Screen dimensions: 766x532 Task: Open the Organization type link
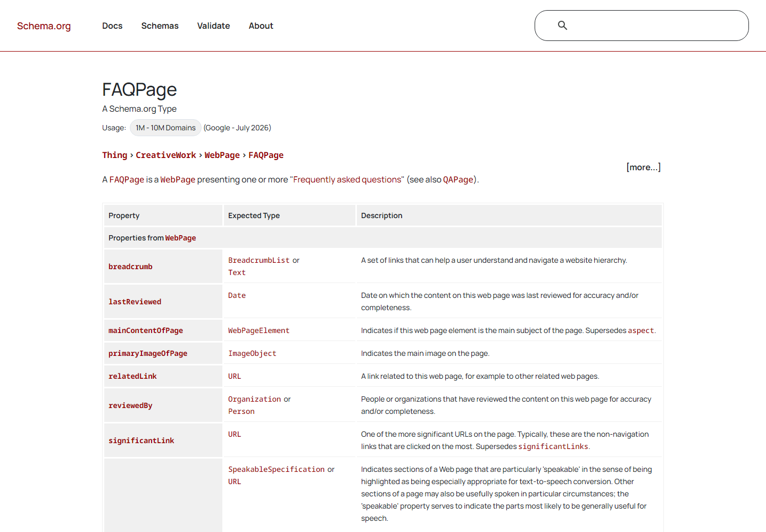[x=254, y=399]
